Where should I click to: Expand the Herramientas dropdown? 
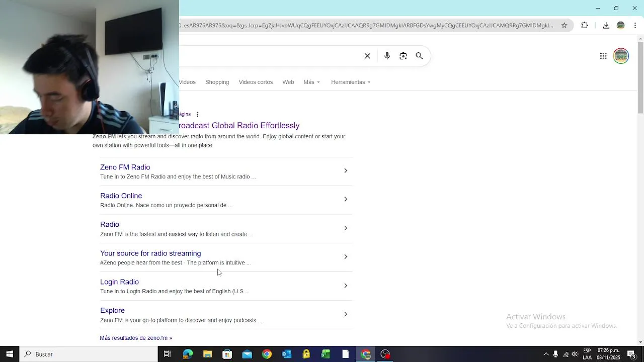(x=351, y=82)
